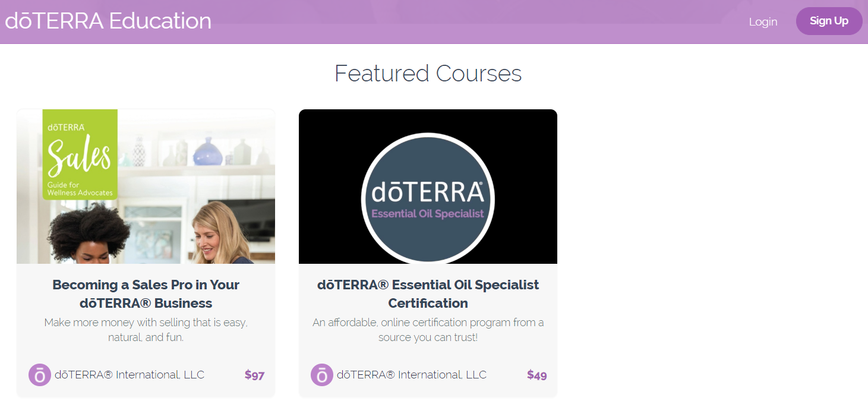Click the Sign Up button
This screenshot has height=404, width=868.
(x=829, y=21)
